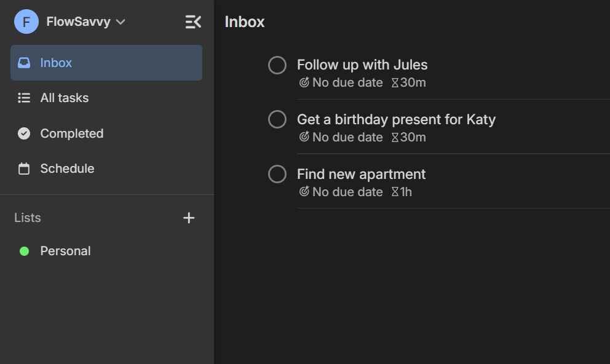The width and height of the screenshot is (610, 364).
Task: Open the Schedule calendar icon
Action: [x=23, y=168]
